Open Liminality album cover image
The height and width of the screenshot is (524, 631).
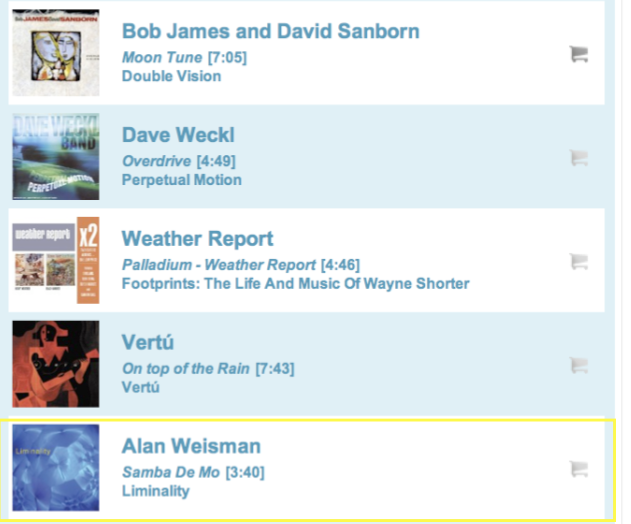tap(56, 468)
